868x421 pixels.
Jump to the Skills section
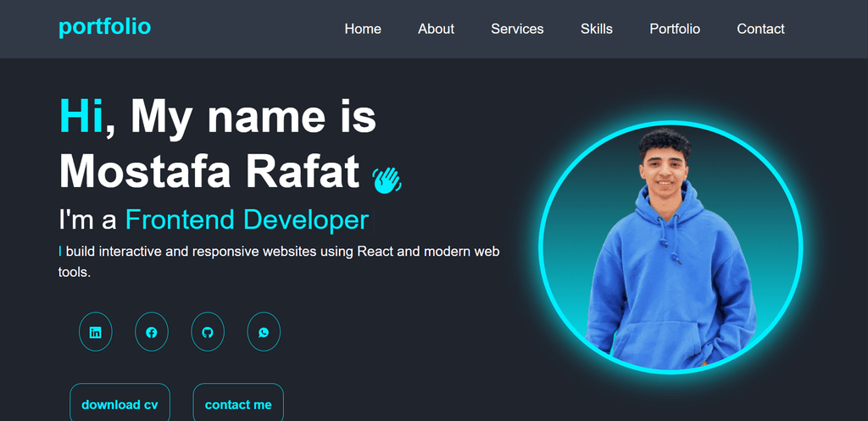(597, 29)
